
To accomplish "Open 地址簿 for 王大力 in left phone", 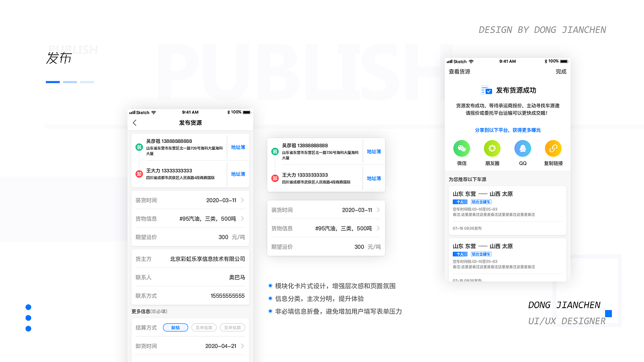I will pos(238,174).
